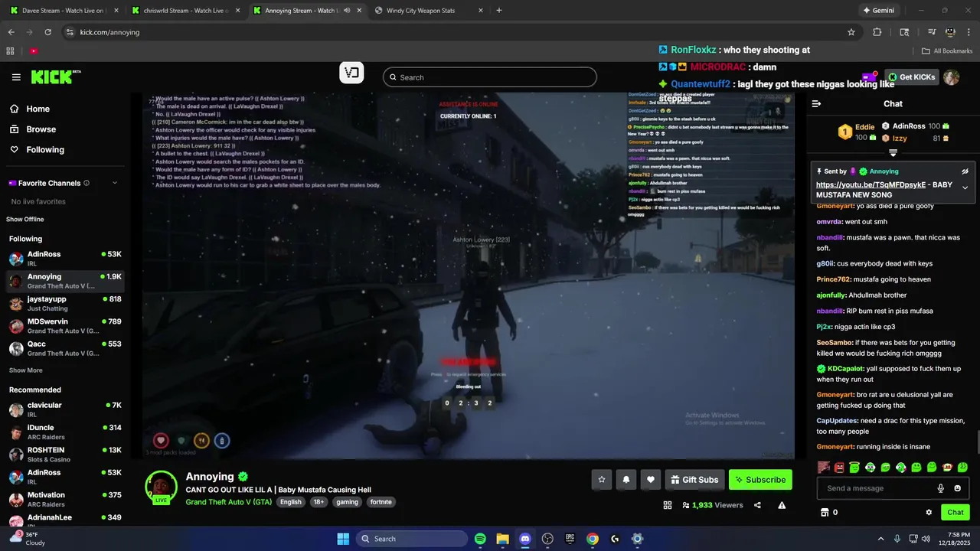
Task: Open Windows Start menu
Action: pyautogui.click(x=343, y=539)
